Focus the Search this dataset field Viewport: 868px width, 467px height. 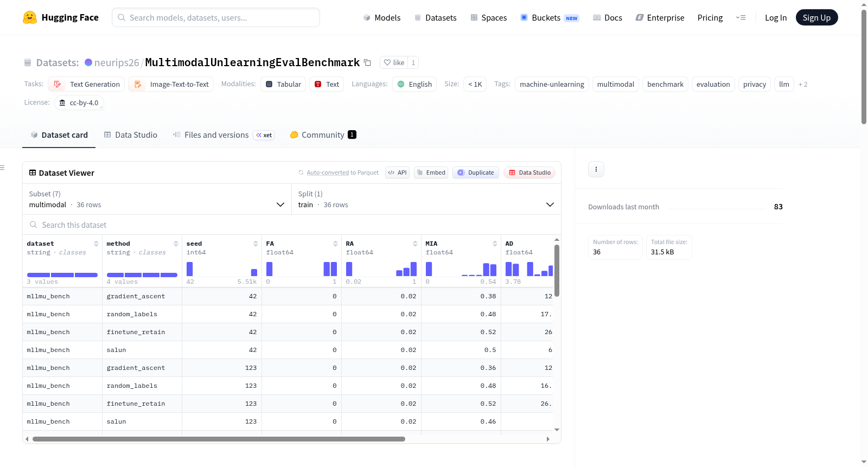click(292, 225)
